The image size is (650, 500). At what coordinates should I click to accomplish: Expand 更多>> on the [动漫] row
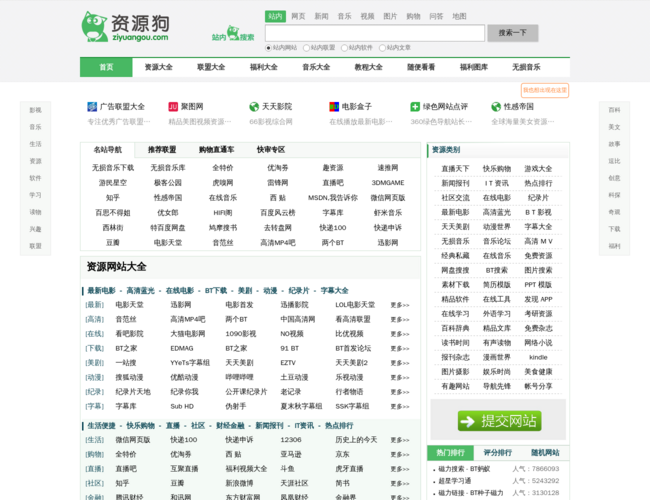tap(400, 378)
